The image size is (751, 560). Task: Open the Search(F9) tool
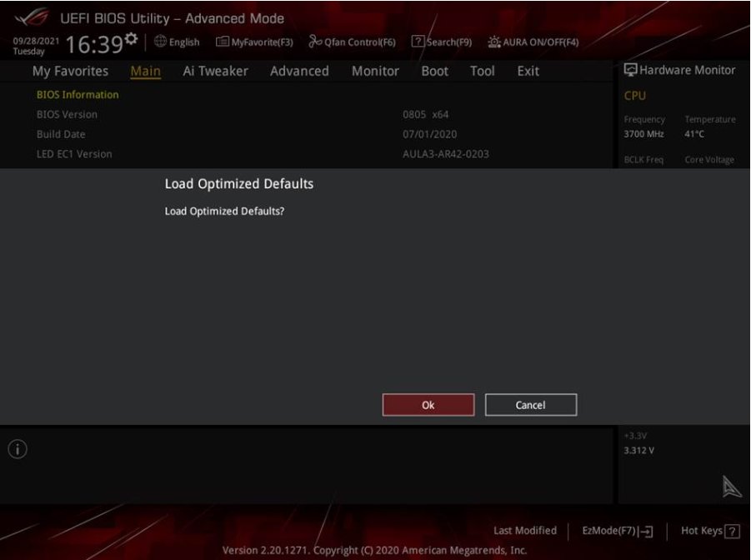coord(442,42)
